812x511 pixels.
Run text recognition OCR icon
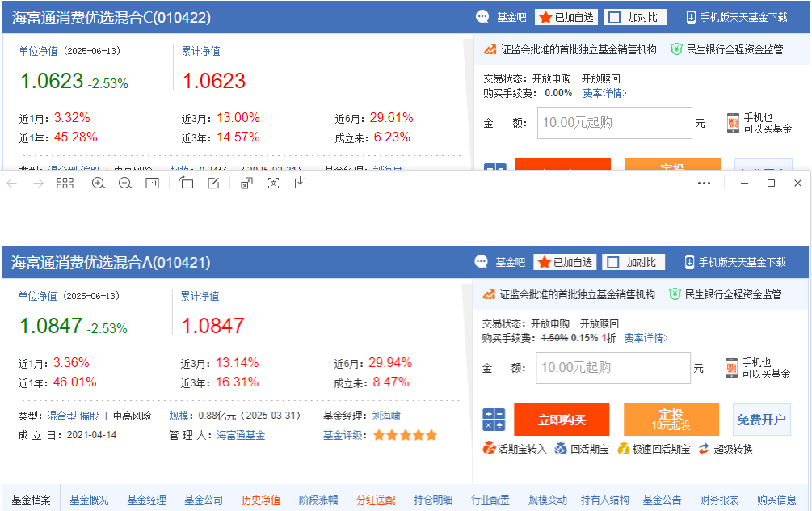coord(273,183)
